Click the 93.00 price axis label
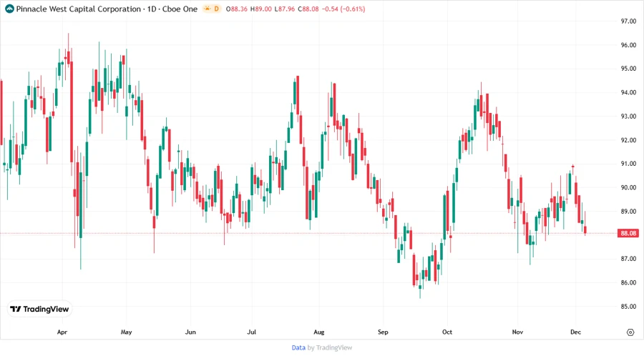The image size is (644, 356). click(628, 116)
